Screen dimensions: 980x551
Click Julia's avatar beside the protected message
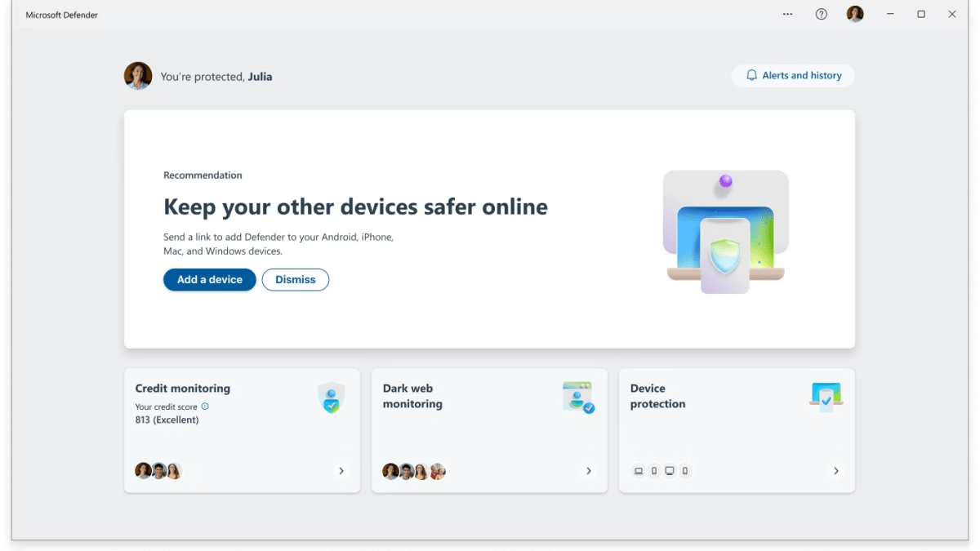pos(138,76)
